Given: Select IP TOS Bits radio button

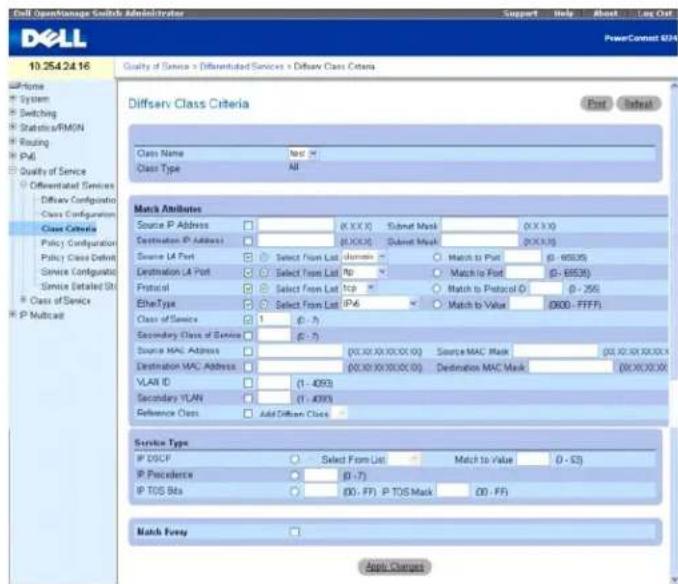Looking at the screenshot, I should click(x=295, y=491).
